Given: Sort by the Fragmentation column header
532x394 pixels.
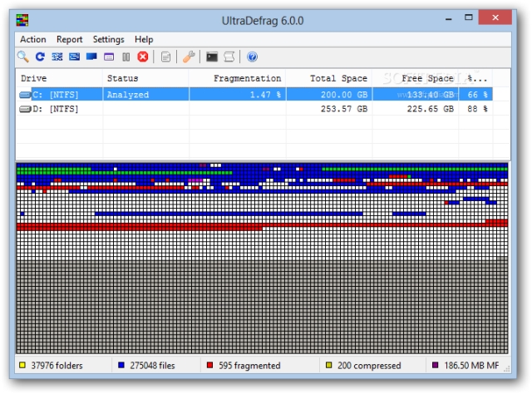Looking at the screenshot, I should 238,78.
